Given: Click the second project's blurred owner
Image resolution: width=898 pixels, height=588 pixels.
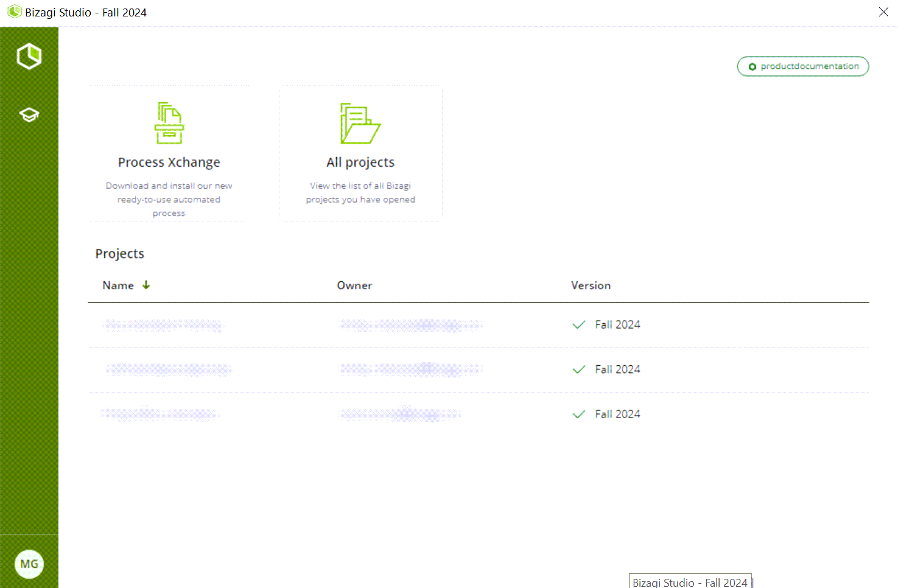Looking at the screenshot, I should [410, 369].
